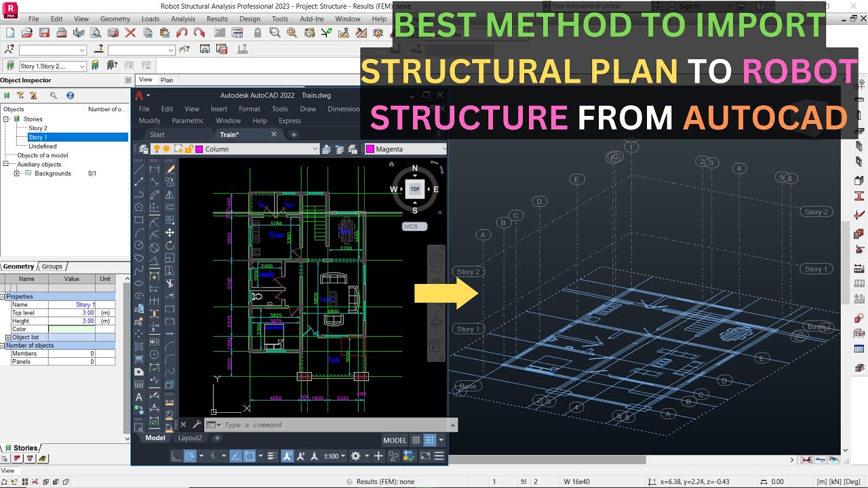The image size is (868, 488).
Task: Open the Draw menu in AutoCAD
Action: click(308, 108)
